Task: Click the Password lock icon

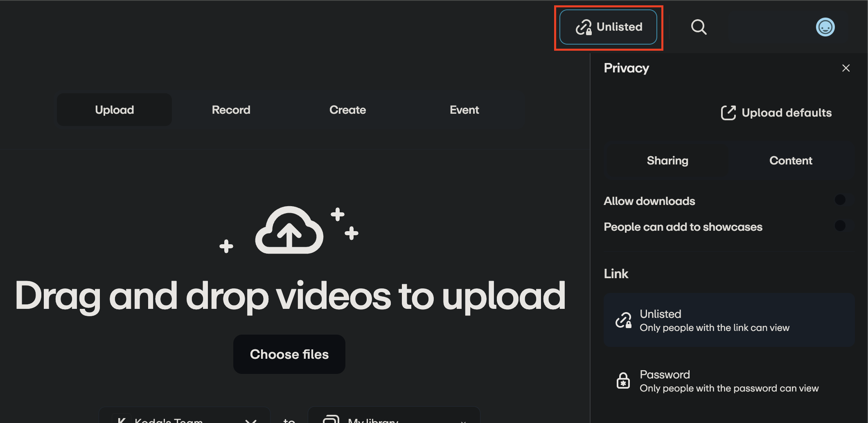Action: coord(623,380)
